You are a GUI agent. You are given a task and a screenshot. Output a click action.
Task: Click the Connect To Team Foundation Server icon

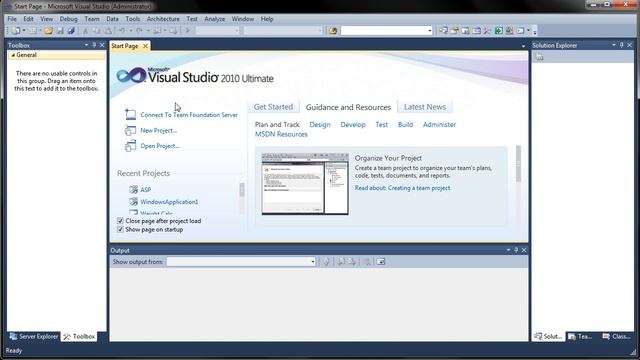(130, 114)
